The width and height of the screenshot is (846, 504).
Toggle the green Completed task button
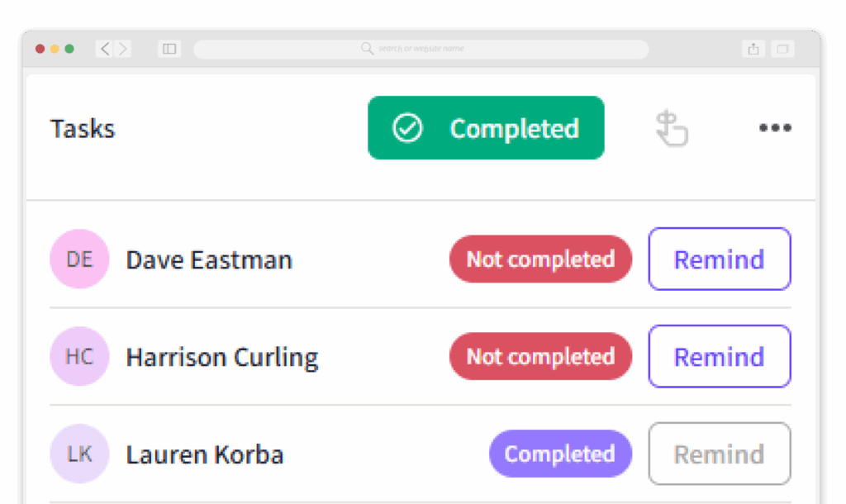486,128
